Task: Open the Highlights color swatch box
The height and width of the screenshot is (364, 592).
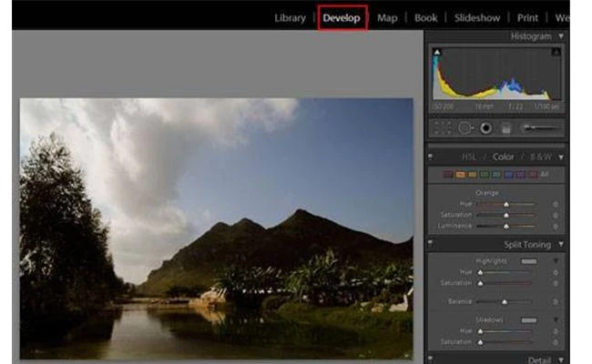Action: pyautogui.click(x=529, y=261)
